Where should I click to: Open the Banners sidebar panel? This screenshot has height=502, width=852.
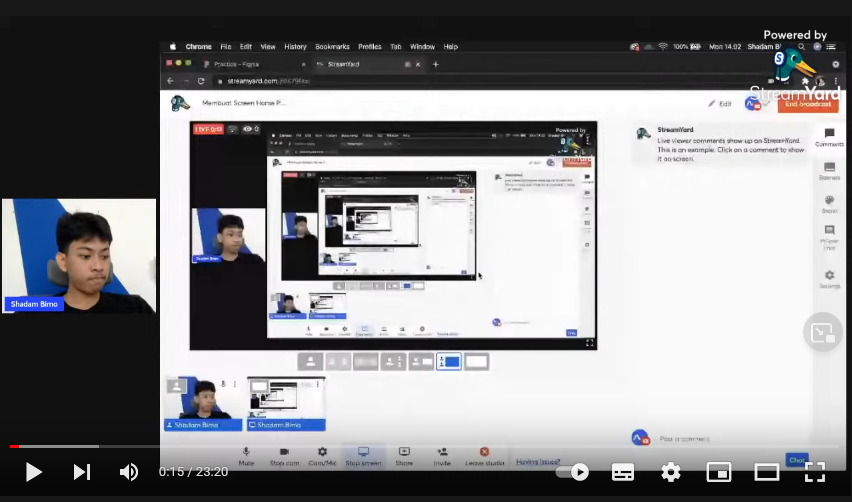[829, 171]
